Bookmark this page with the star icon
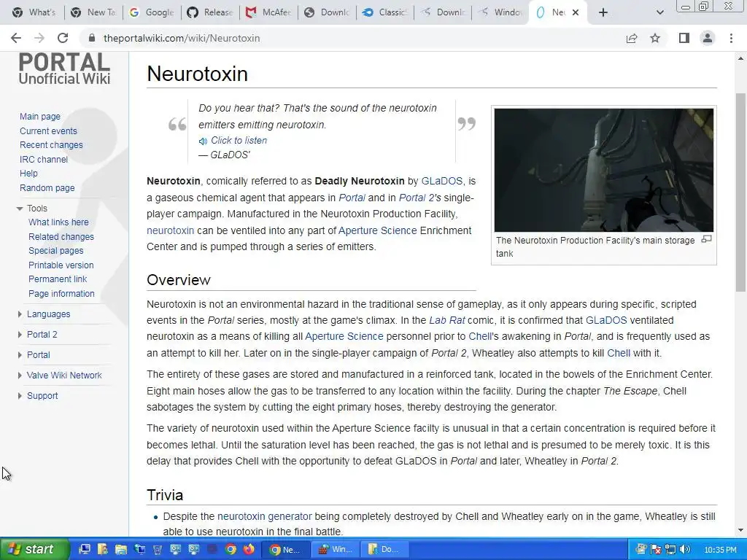The height and width of the screenshot is (560, 747). (x=656, y=38)
